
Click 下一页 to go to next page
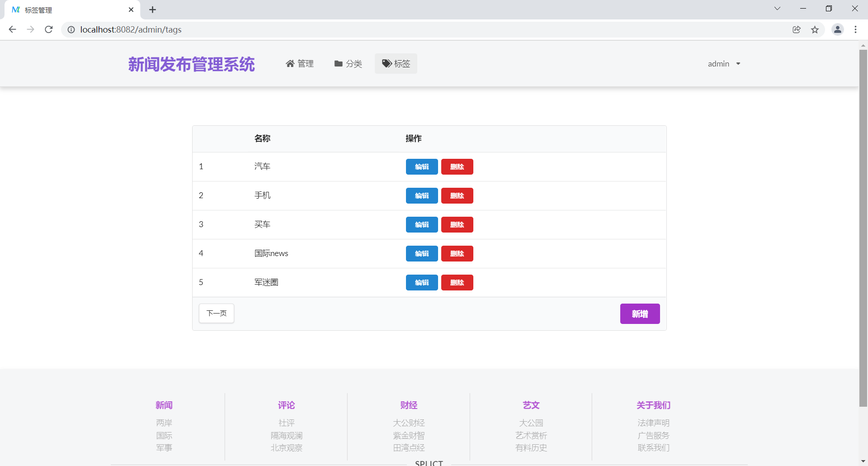pyautogui.click(x=216, y=313)
